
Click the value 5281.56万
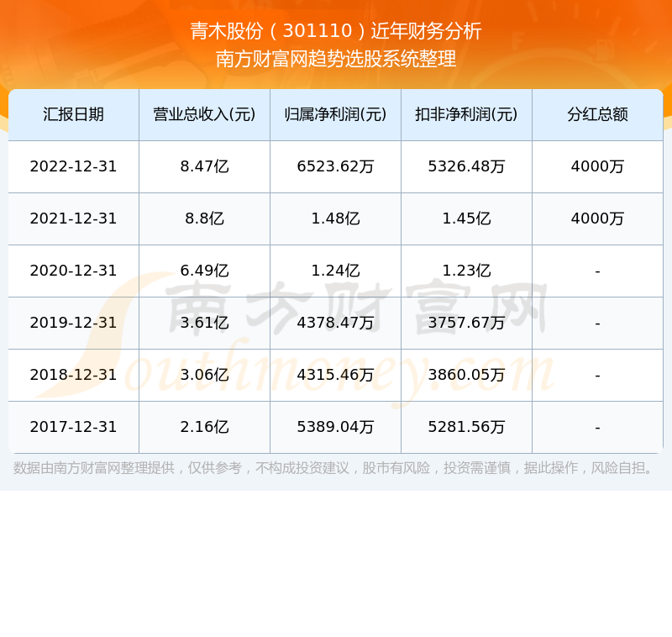[x=466, y=428]
